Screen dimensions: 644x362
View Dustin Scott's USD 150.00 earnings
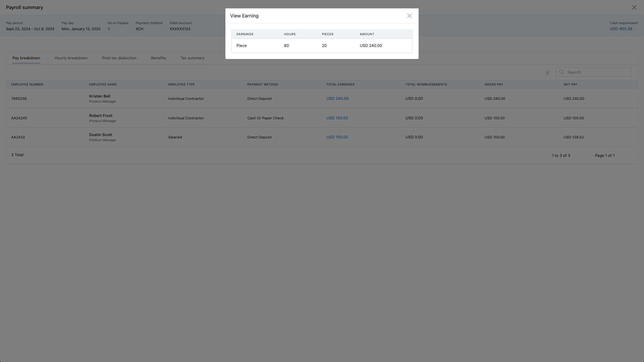point(337,137)
